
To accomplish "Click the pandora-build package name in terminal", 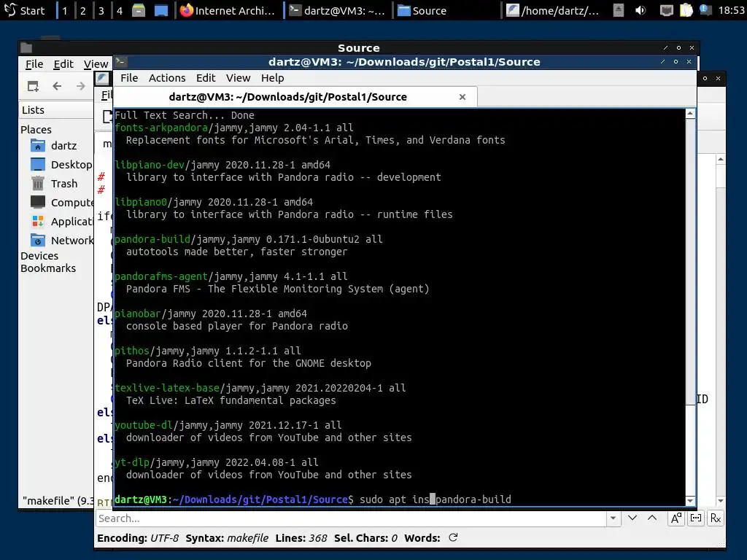I will (152, 239).
